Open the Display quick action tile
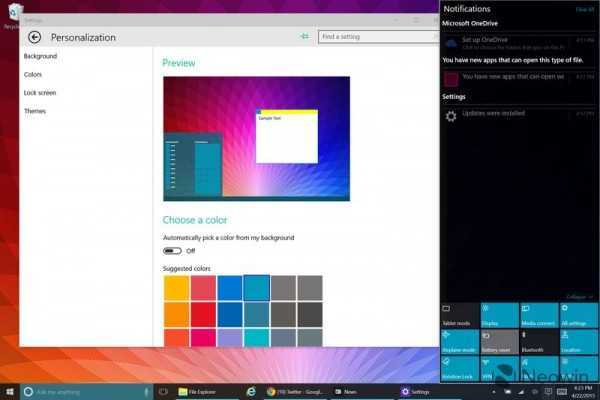Screen dimensions: 600x400 point(499,315)
